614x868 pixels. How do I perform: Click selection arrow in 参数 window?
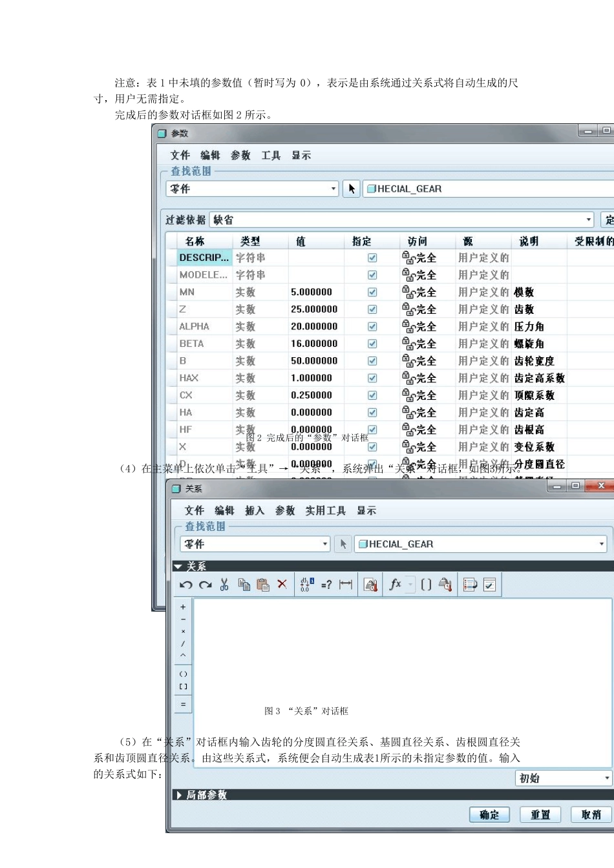(x=351, y=189)
